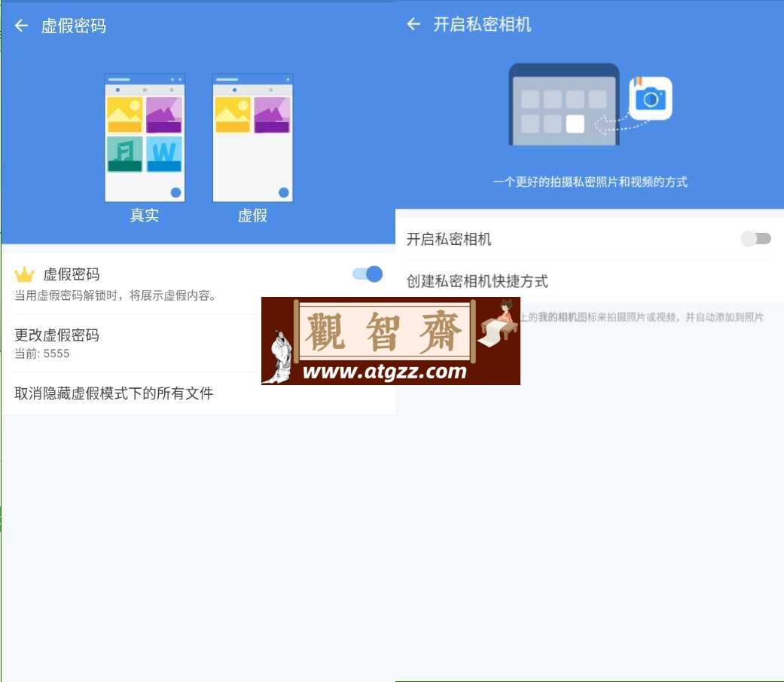Click the purple photo tile in 真实 preview
The width and height of the screenshot is (784, 682).
pos(164,115)
